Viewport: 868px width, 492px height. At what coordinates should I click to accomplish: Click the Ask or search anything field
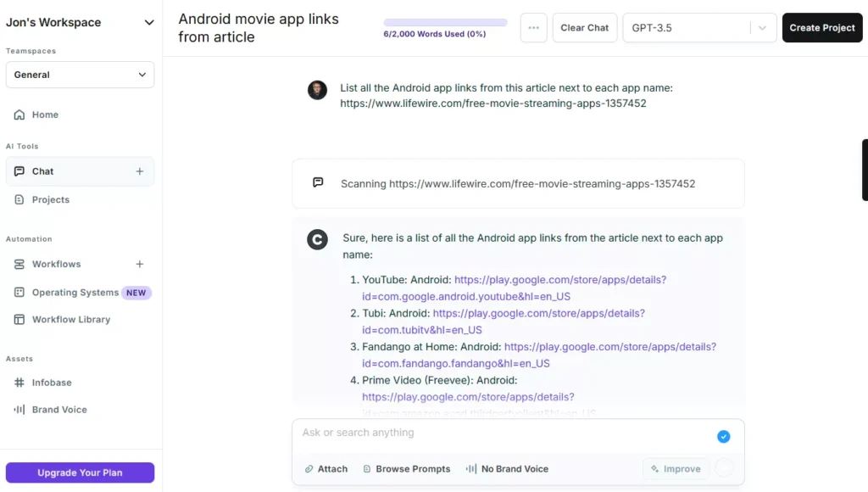500,433
